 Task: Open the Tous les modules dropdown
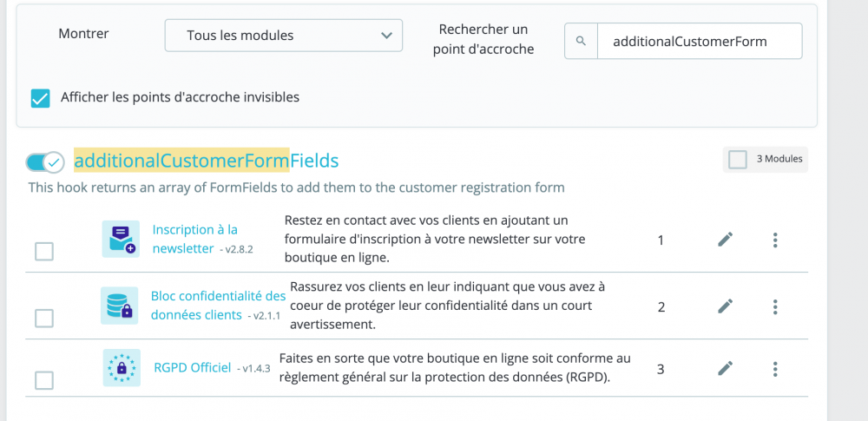284,36
